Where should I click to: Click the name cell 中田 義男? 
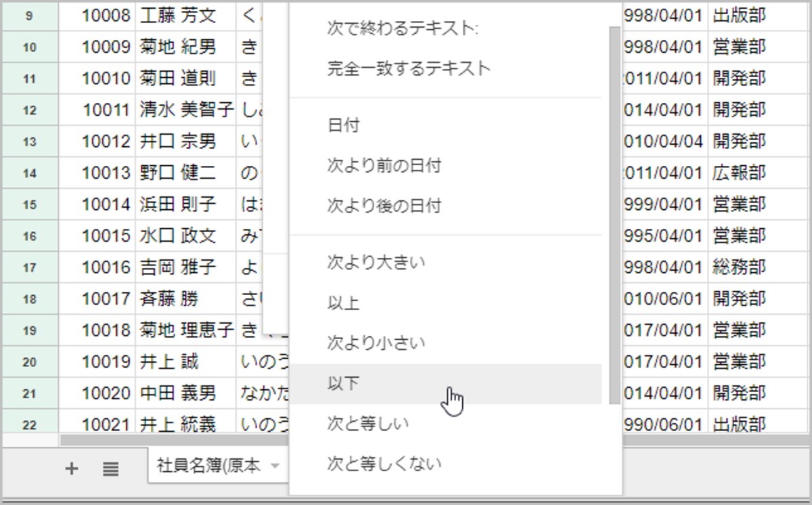[185, 393]
